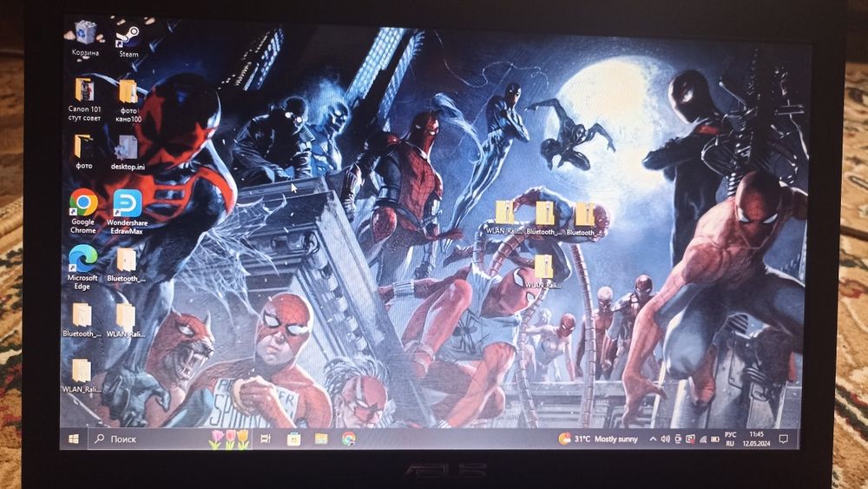Open the volume speaker control

click(666, 439)
